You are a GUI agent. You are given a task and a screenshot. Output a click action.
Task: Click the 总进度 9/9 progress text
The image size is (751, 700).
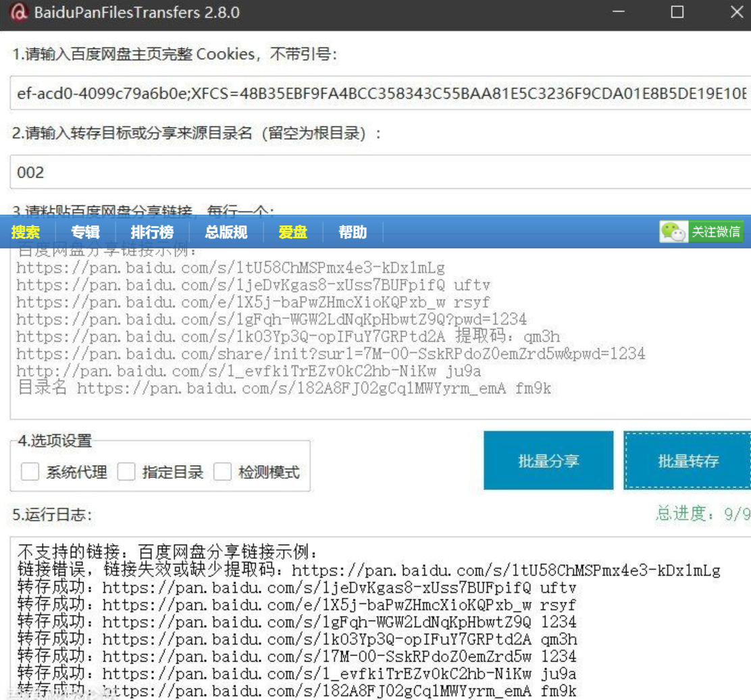[x=703, y=514]
